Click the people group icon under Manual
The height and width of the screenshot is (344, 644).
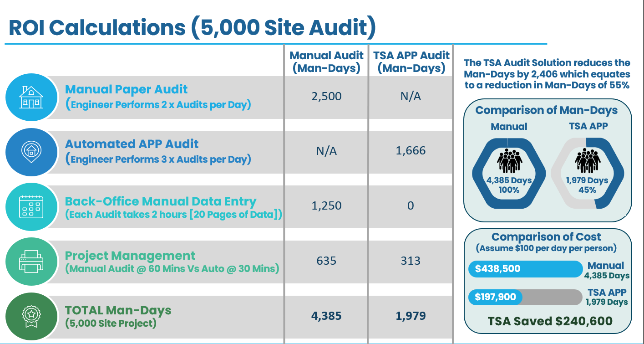(509, 161)
